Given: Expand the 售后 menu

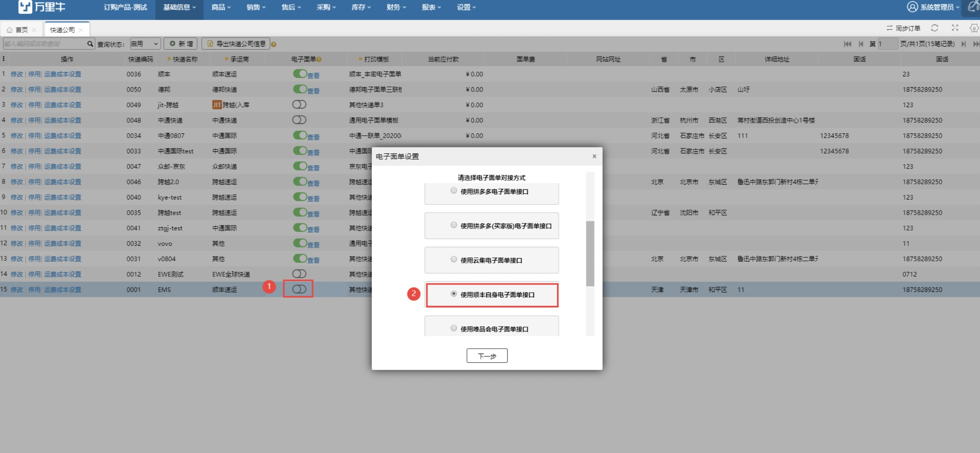Looking at the screenshot, I should point(291,7).
